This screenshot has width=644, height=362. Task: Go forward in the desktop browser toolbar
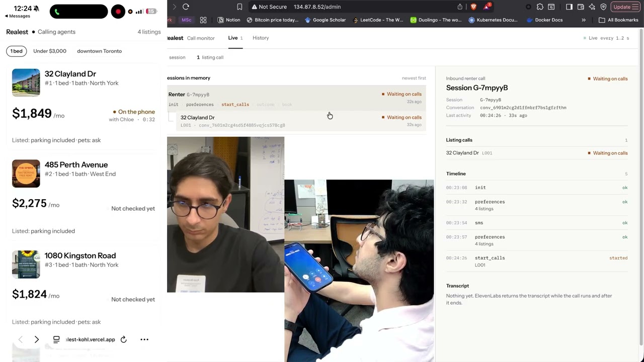click(174, 7)
